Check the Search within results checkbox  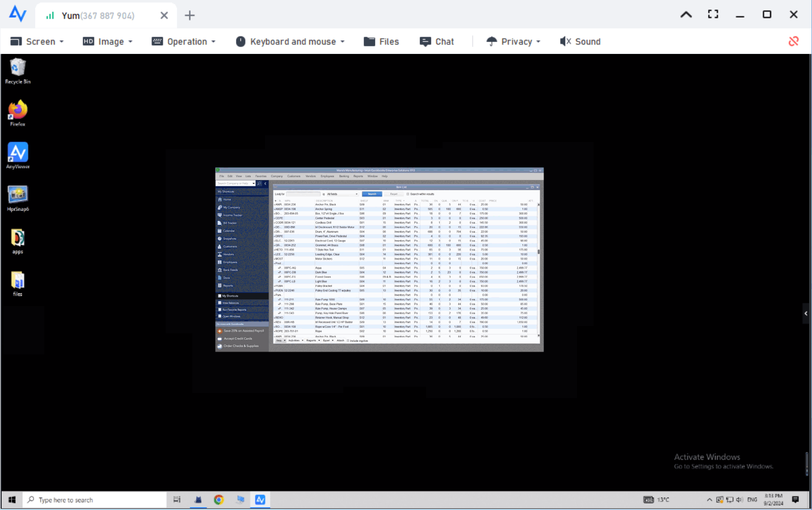(x=407, y=194)
